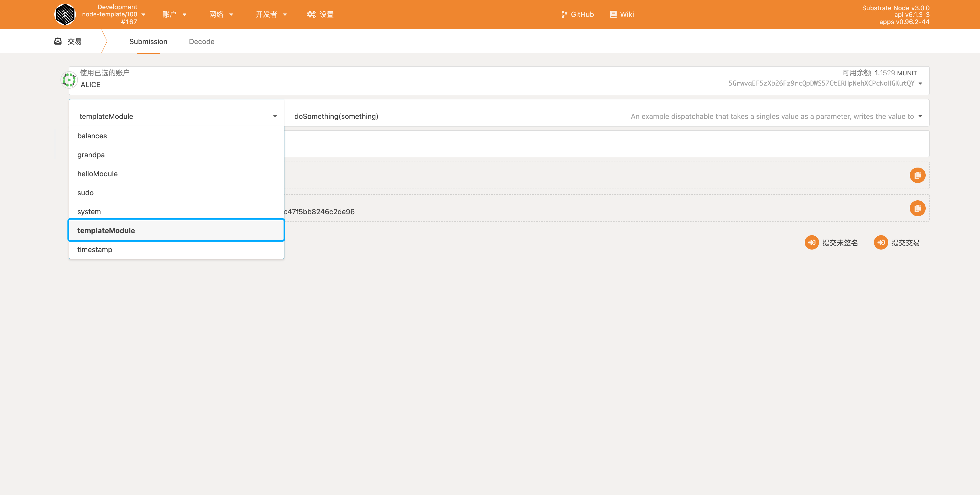Image resolution: width=980 pixels, height=495 pixels.
Task: Click the Wiki book icon
Action: coord(613,14)
